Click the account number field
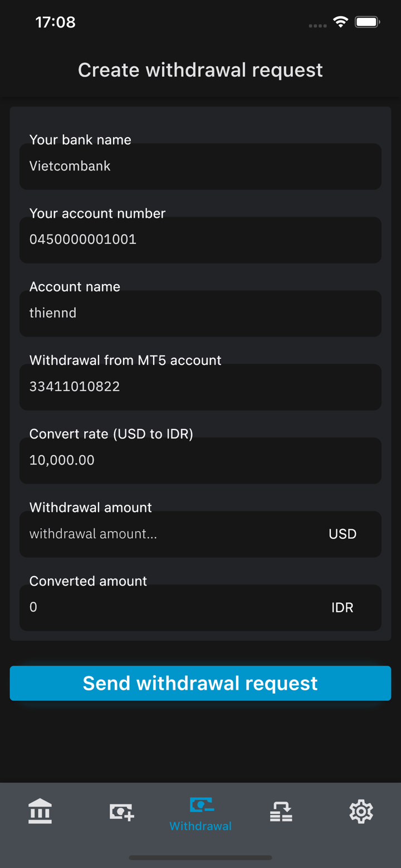The height and width of the screenshot is (868, 401). [200, 240]
